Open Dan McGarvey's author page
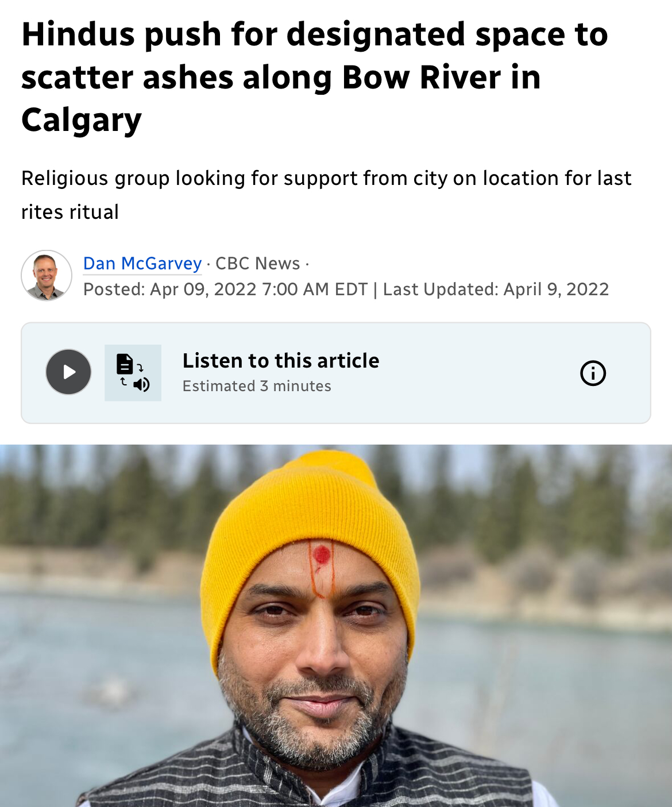This screenshot has height=807, width=672. coord(142,263)
